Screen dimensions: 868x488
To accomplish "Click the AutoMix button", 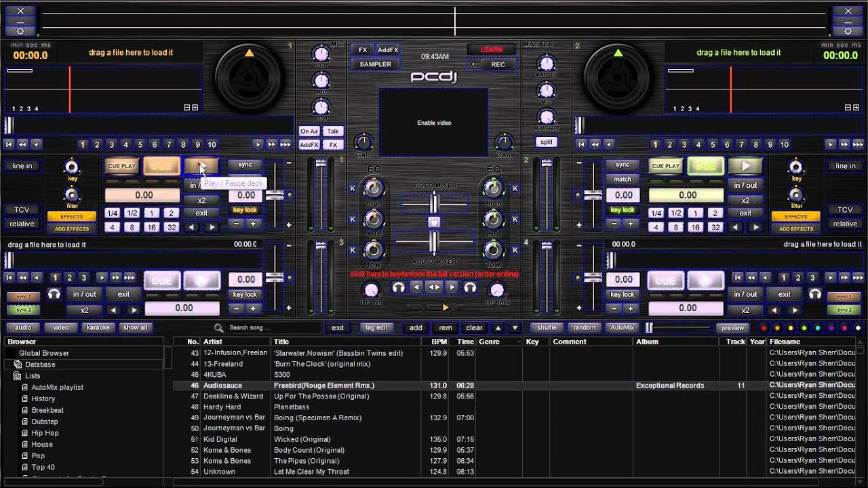I will click(x=622, y=328).
